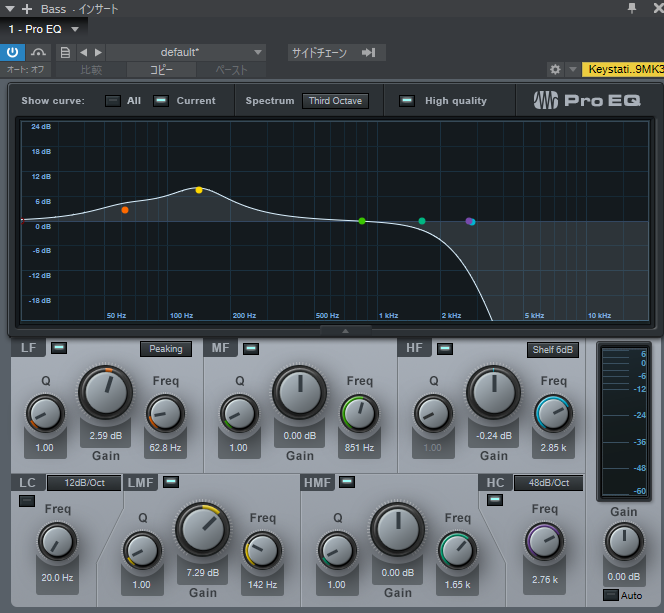Toggle the Pro EQ power bypass button

click(12, 52)
